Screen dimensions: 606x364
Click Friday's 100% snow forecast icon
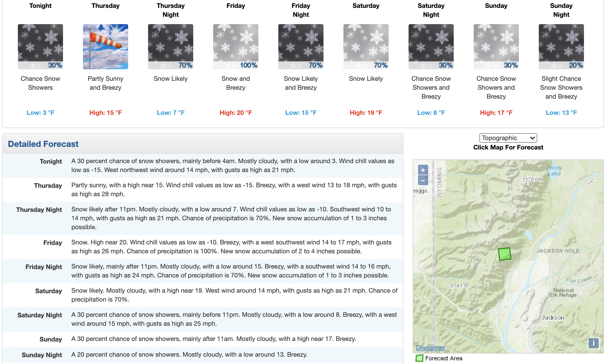tap(236, 47)
